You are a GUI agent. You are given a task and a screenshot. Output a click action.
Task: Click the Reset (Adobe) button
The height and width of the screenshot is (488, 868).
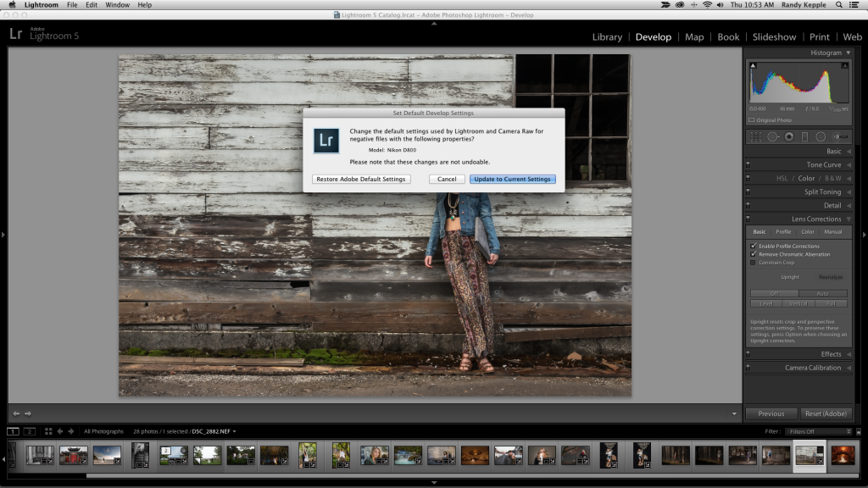pos(826,413)
